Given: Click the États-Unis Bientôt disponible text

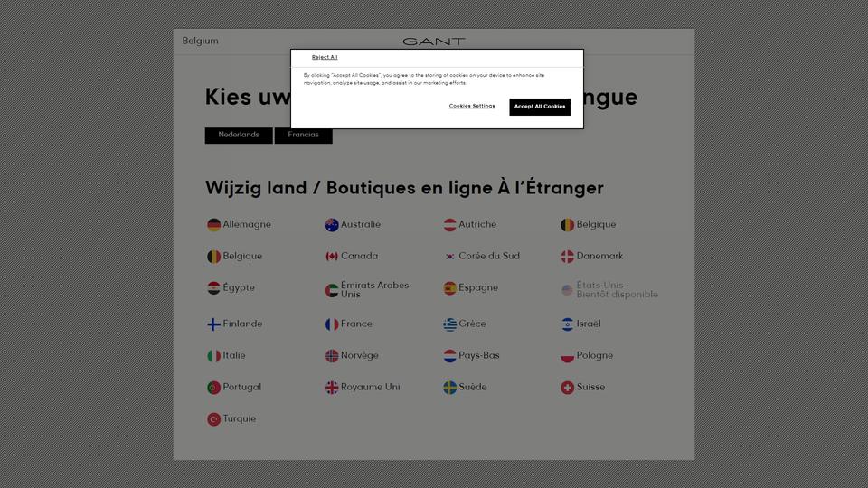Looking at the screenshot, I should point(618,290).
